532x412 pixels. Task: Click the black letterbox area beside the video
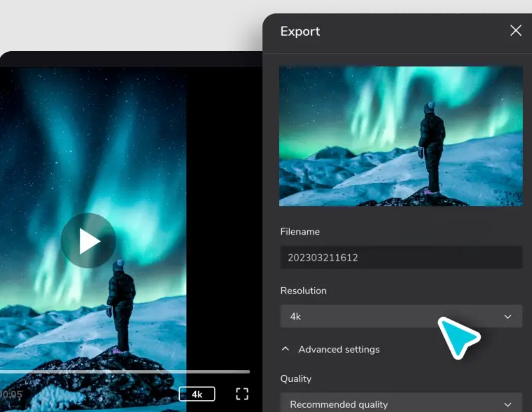point(223,207)
